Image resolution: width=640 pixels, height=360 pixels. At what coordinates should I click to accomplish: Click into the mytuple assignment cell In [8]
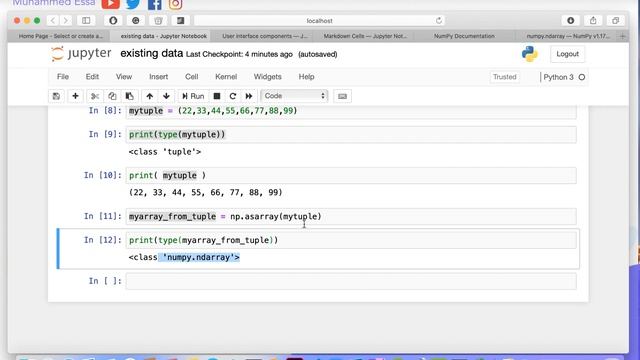click(351, 111)
